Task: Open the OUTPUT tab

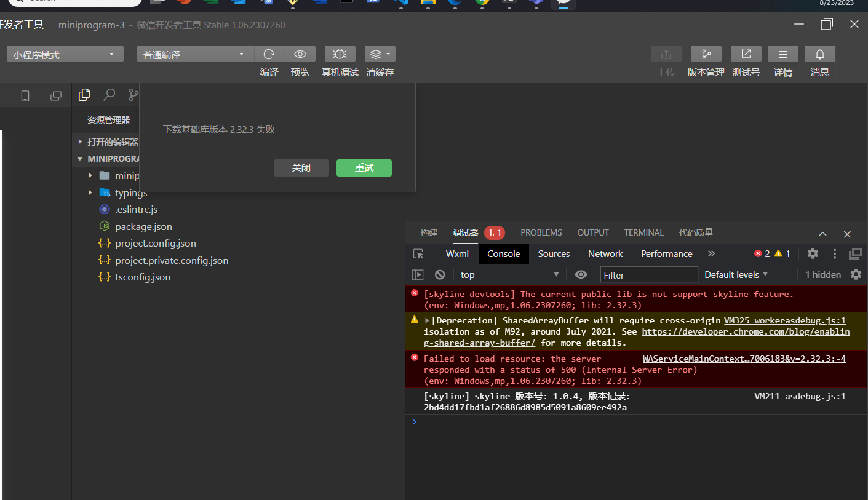Action: pyautogui.click(x=593, y=232)
